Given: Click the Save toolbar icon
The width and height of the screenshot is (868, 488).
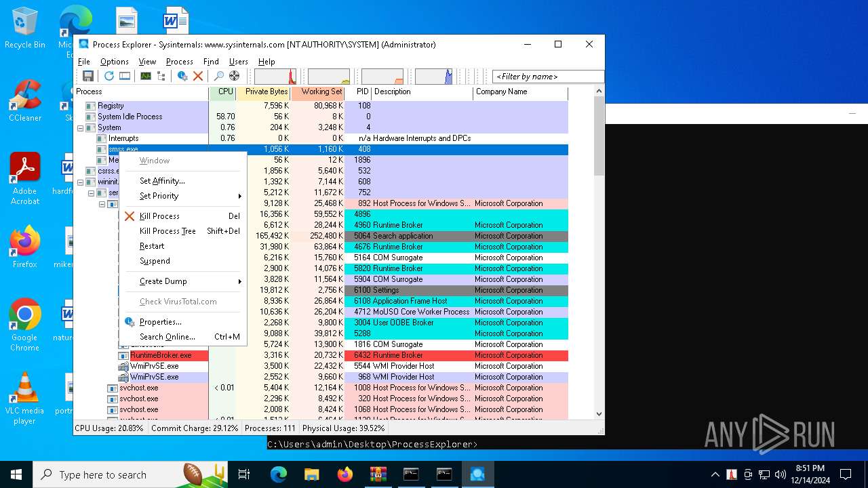Looking at the screenshot, I should point(87,76).
